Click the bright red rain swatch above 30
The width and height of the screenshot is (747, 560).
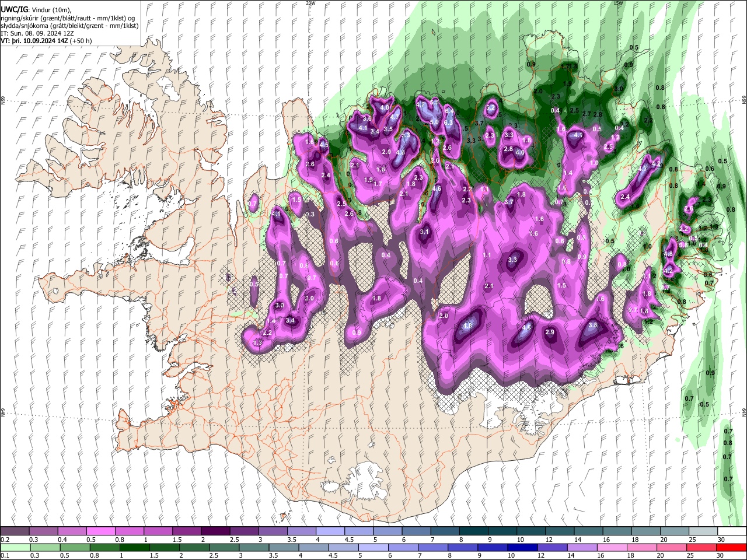click(x=731, y=547)
